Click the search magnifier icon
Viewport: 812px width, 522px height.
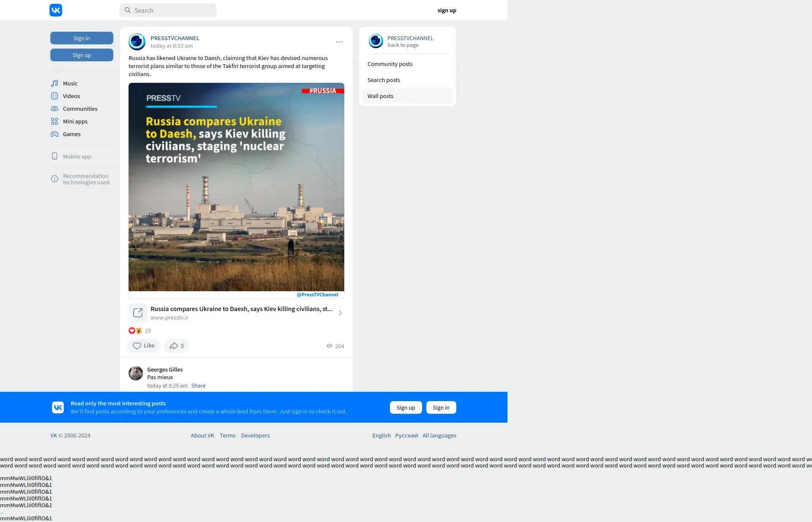click(x=128, y=10)
